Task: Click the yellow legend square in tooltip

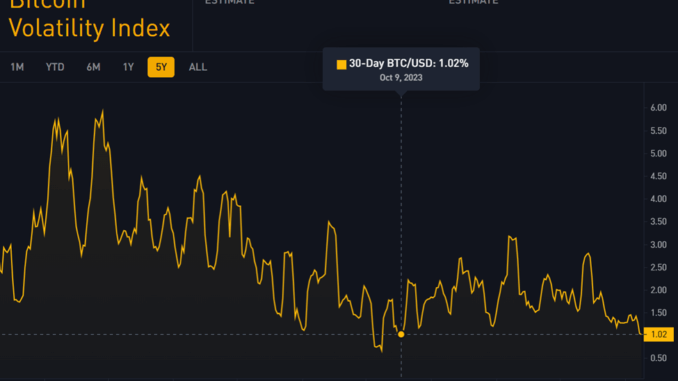Action: click(x=341, y=64)
